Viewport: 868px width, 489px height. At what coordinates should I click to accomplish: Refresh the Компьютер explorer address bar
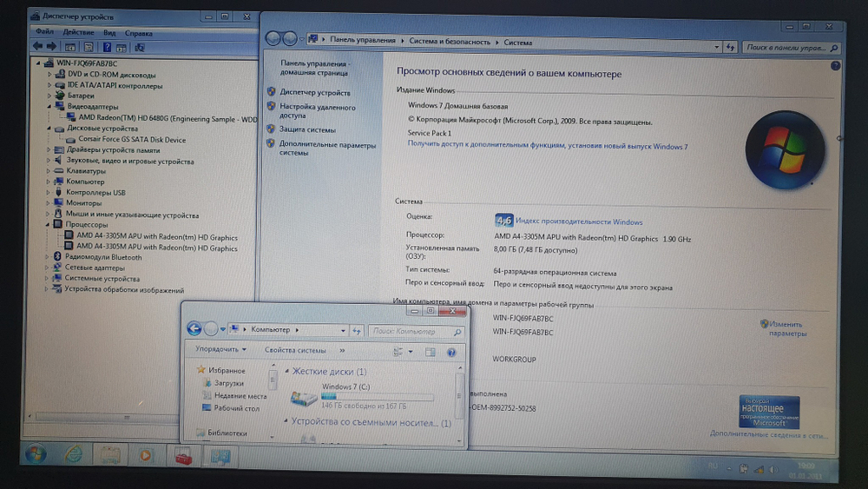tap(357, 331)
